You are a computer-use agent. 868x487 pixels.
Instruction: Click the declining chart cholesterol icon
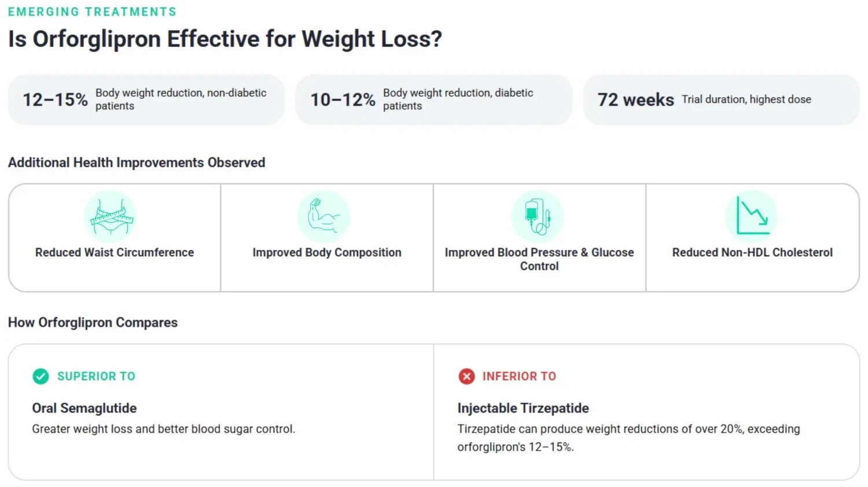click(x=751, y=216)
